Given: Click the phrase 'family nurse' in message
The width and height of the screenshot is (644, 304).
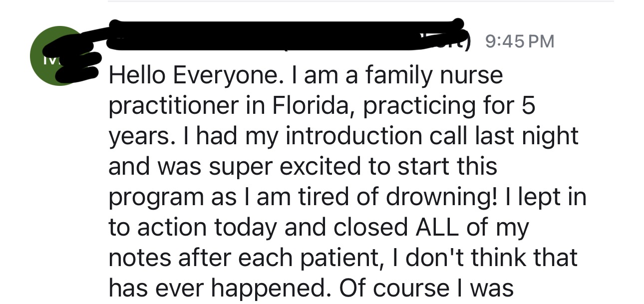Looking at the screenshot, I should tap(434, 76).
